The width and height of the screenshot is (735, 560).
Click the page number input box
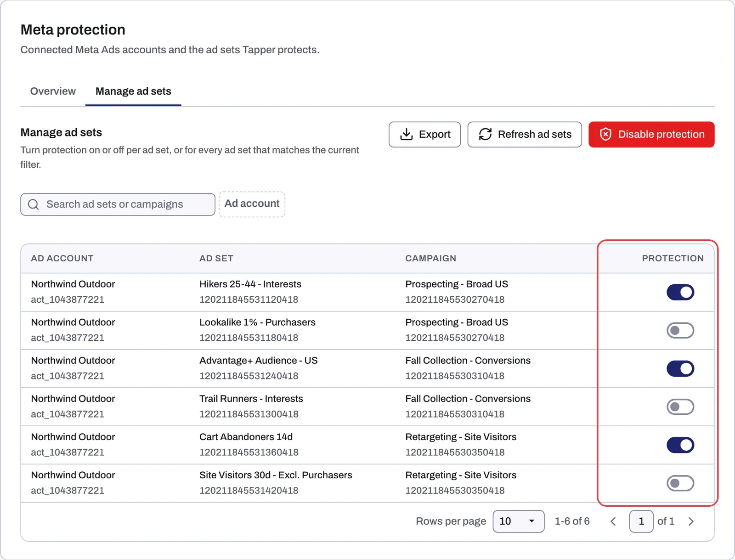(641, 521)
